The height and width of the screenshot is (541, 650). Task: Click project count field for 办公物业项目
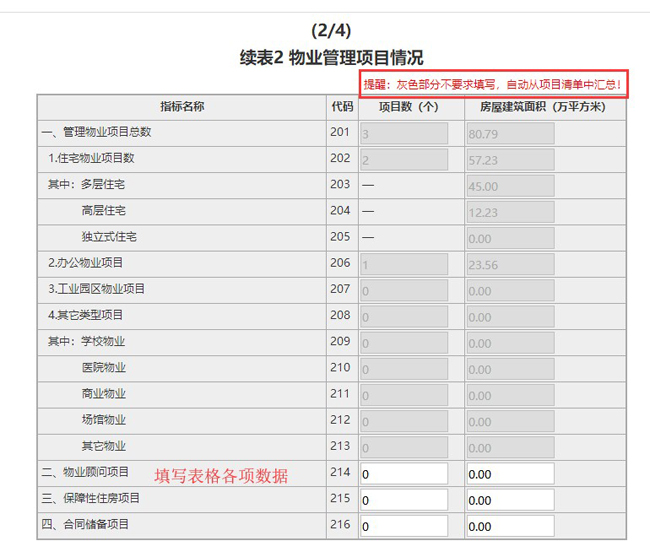pos(406,264)
